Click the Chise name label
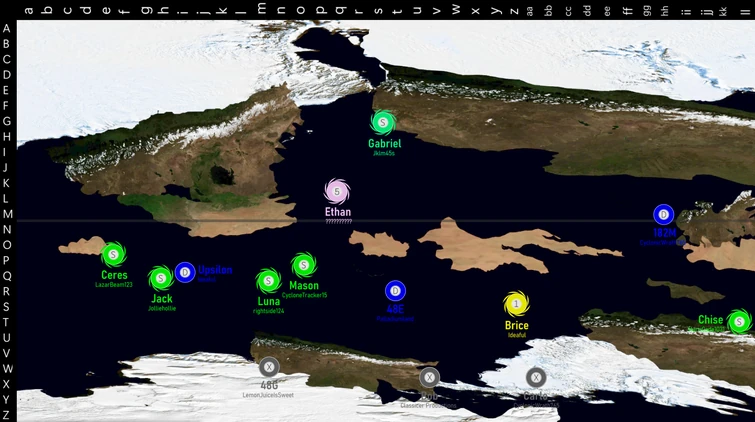 (711, 320)
